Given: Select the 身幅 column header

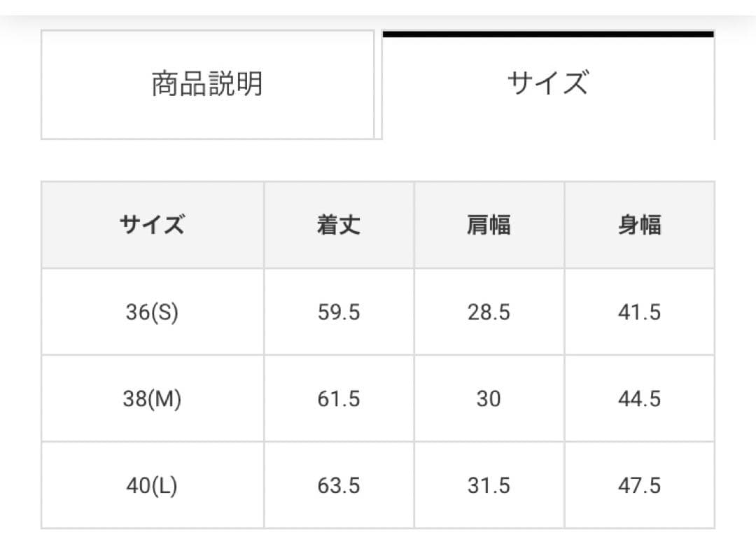Looking at the screenshot, I should (639, 225).
